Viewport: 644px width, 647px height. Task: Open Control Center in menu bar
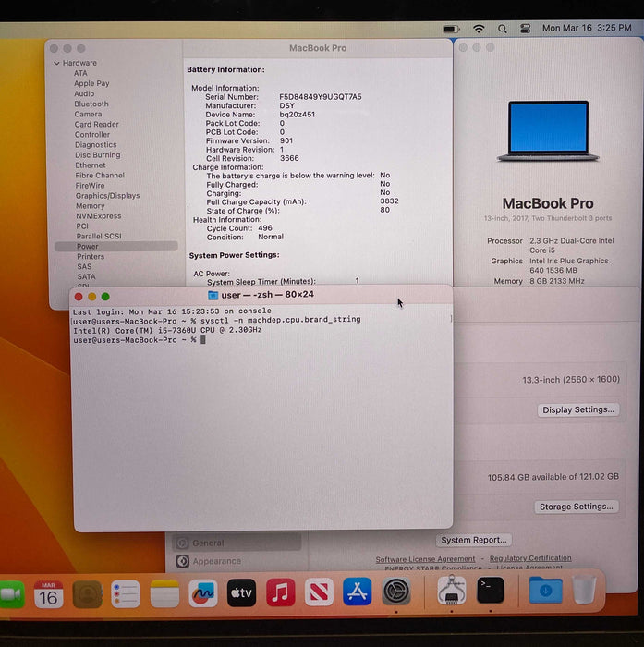(525, 29)
